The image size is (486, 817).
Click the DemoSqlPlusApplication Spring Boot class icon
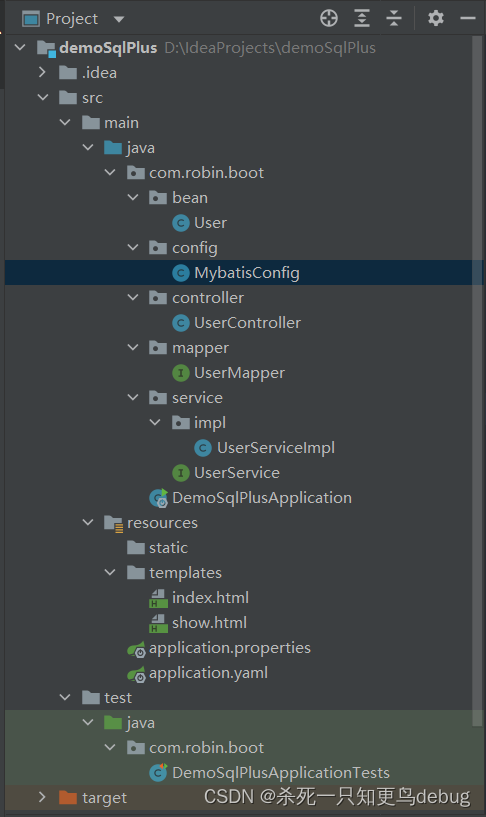(159, 498)
